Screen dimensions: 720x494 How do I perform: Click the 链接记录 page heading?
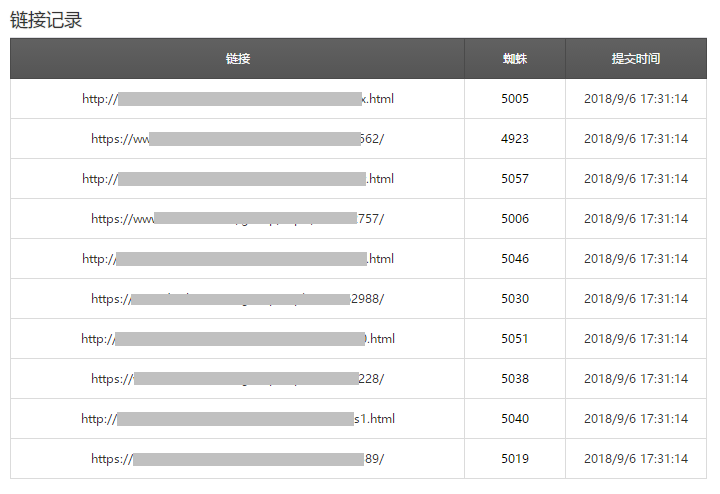point(46,20)
